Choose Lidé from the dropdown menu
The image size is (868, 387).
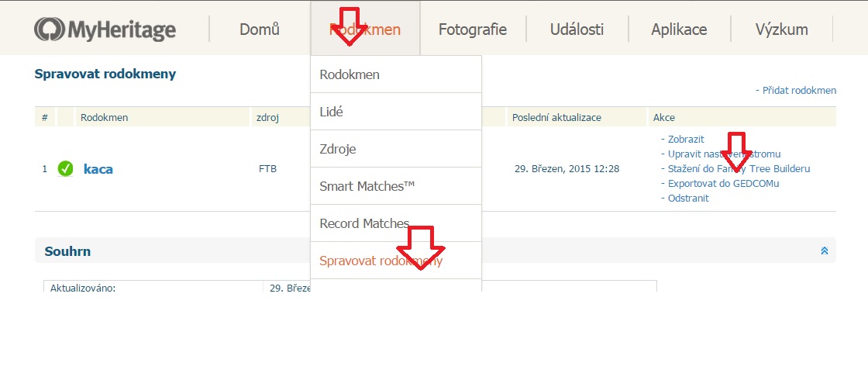[x=332, y=112]
